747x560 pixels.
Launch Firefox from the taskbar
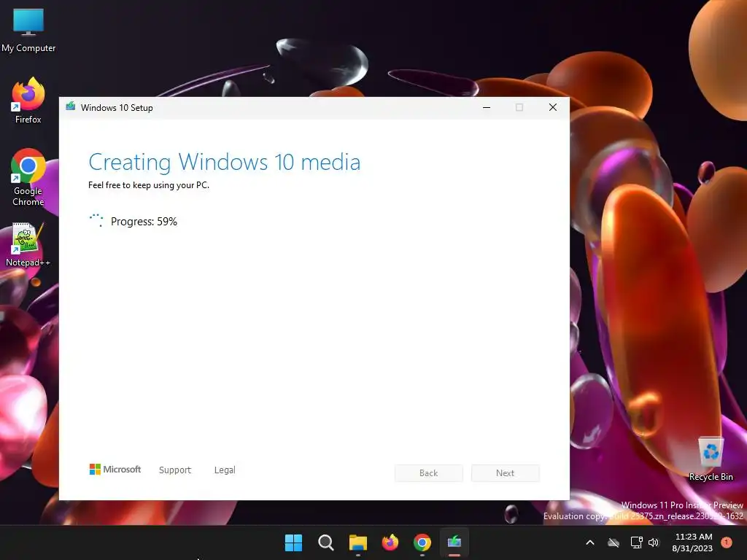pyautogui.click(x=390, y=542)
